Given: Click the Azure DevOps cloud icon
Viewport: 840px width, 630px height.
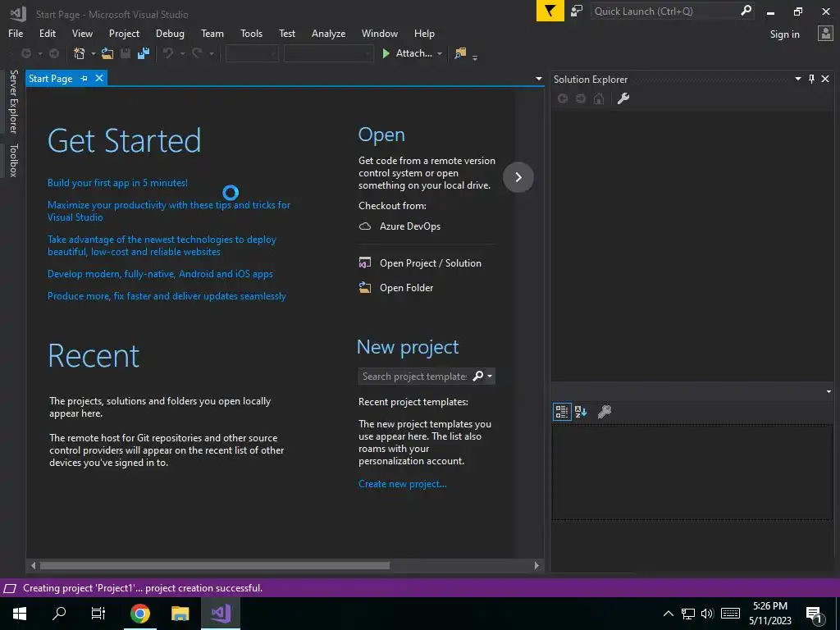Looking at the screenshot, I should [365, 226].
